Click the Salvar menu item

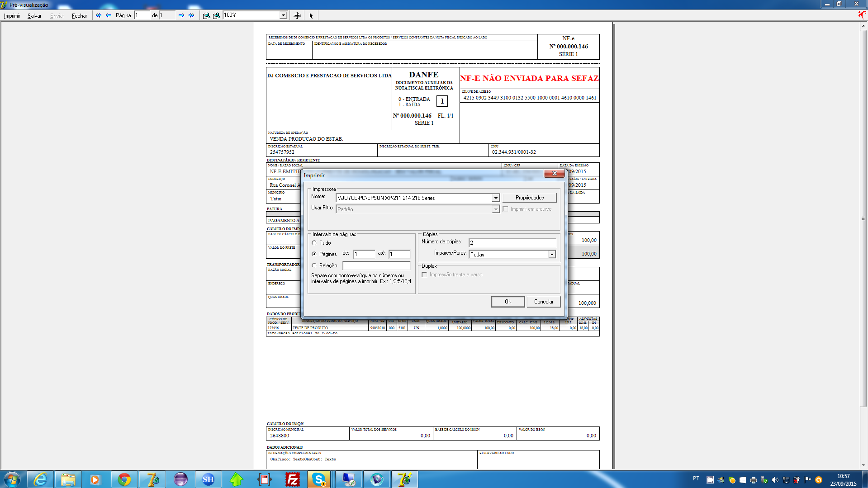pos(34,16)
